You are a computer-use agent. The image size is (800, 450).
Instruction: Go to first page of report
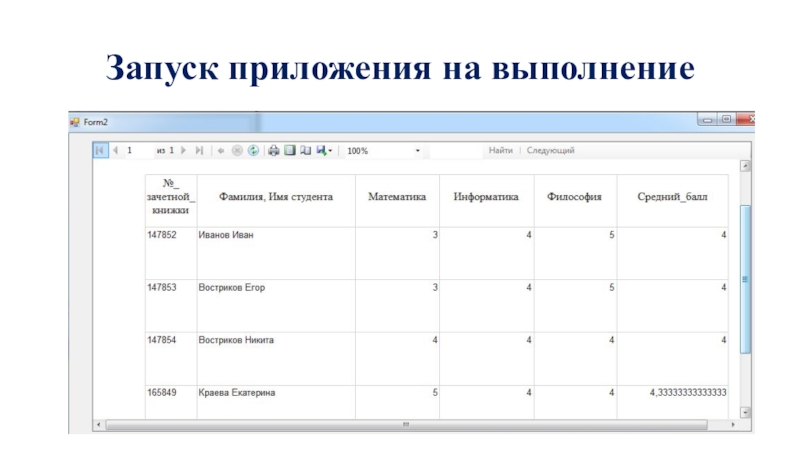100,151
